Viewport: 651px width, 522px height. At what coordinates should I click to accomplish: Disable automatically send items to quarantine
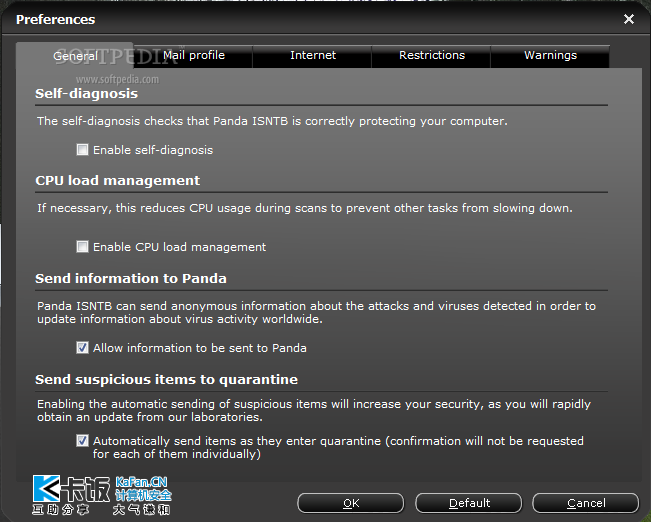82,441
